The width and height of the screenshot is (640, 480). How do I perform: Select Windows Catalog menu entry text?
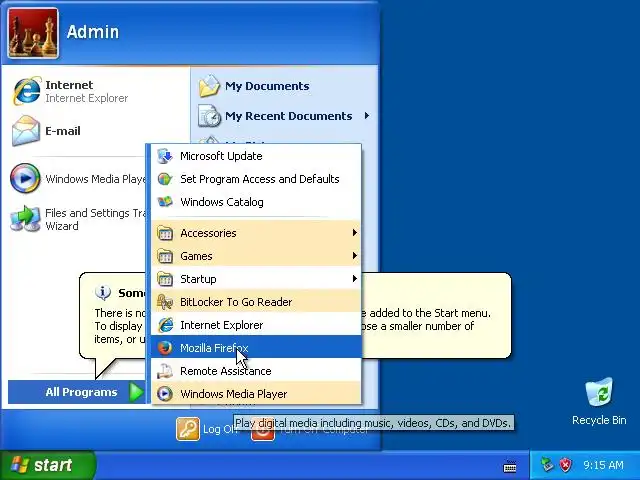pos(222,202)
